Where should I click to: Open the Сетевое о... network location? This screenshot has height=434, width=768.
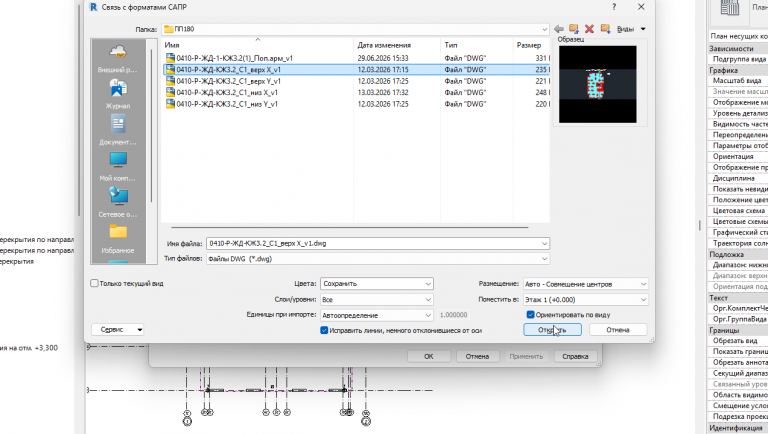pyautogui.click(x=118, y=203)
